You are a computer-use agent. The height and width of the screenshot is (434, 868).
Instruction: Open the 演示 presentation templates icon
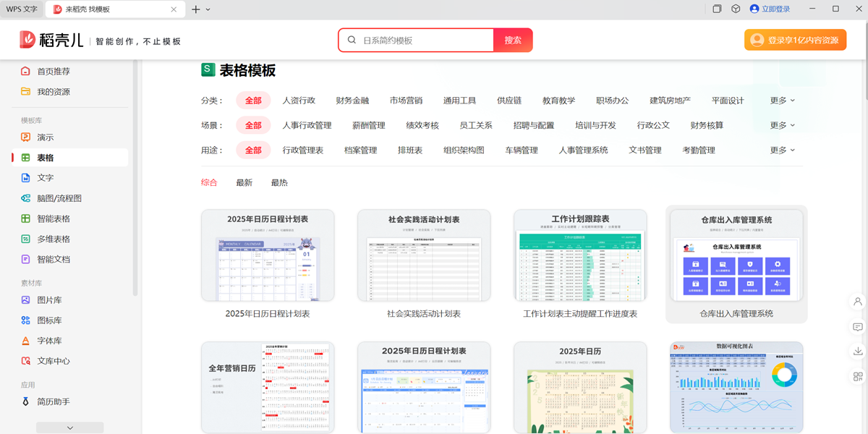(x=25, y=137)
